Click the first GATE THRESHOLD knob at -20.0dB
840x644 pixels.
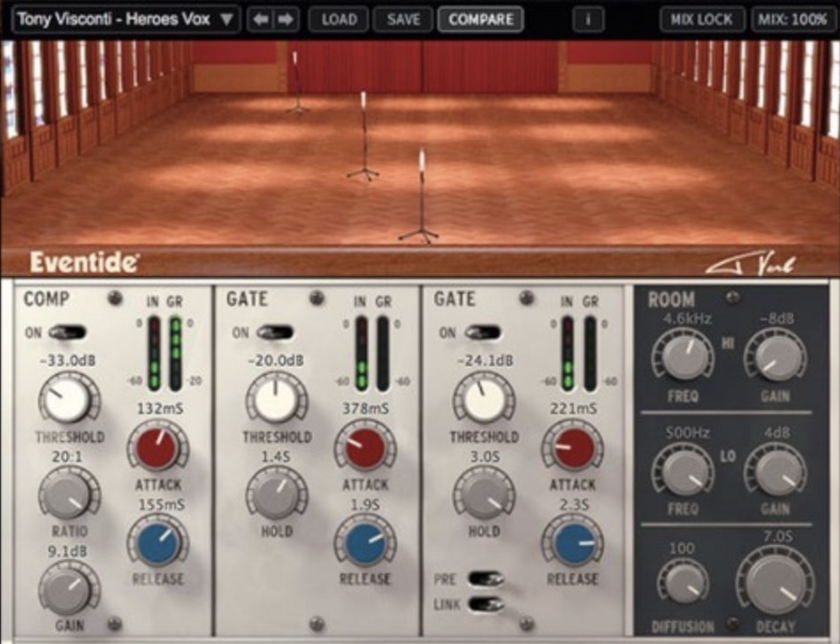pos(276,400)
